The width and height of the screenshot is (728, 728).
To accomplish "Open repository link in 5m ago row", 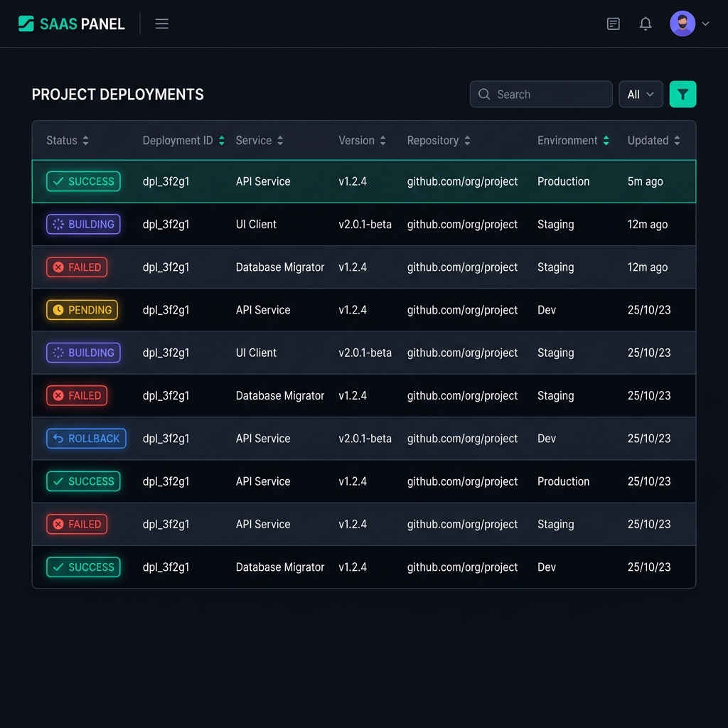I will pos(462,181).
